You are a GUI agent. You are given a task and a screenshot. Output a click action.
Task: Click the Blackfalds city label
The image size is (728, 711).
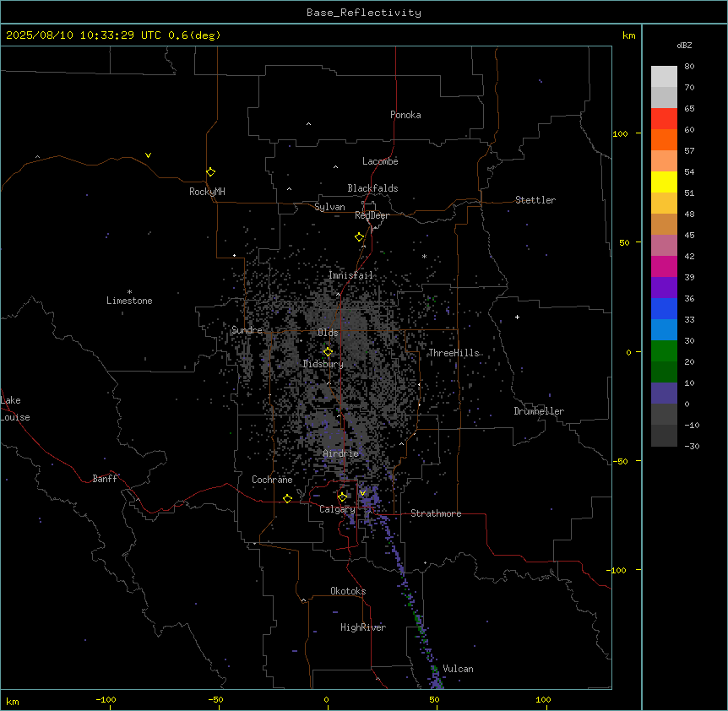(x=372, y=188)
